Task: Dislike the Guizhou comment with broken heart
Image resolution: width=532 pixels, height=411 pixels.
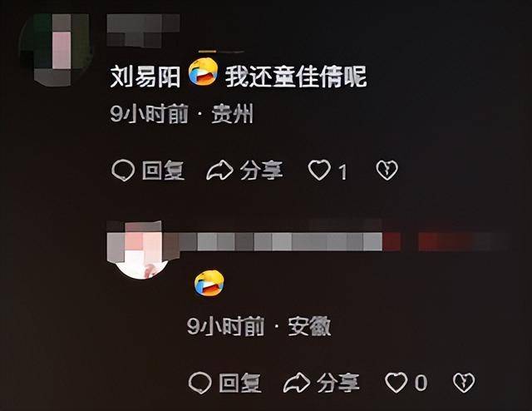Action: click(387, 170)
